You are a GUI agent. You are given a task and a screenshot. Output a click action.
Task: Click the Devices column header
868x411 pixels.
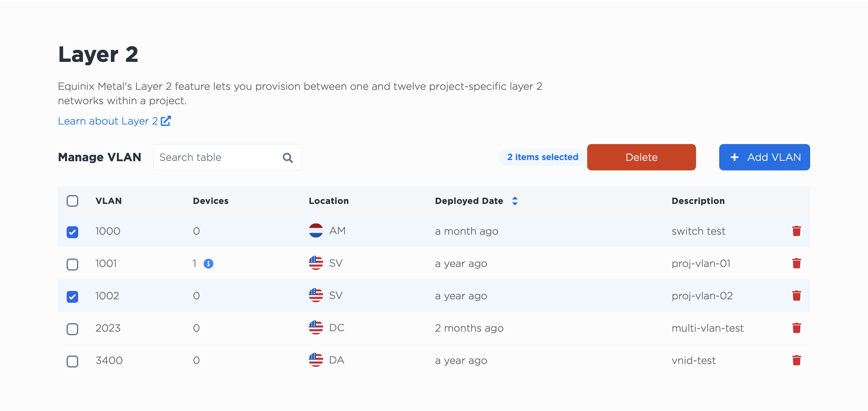[x=211, y=201]
